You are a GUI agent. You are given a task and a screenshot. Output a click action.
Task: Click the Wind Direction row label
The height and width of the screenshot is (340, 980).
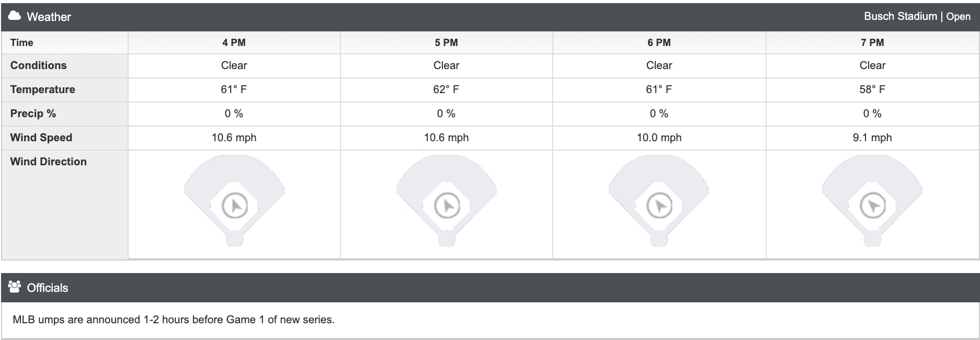(x=49, y=162)
